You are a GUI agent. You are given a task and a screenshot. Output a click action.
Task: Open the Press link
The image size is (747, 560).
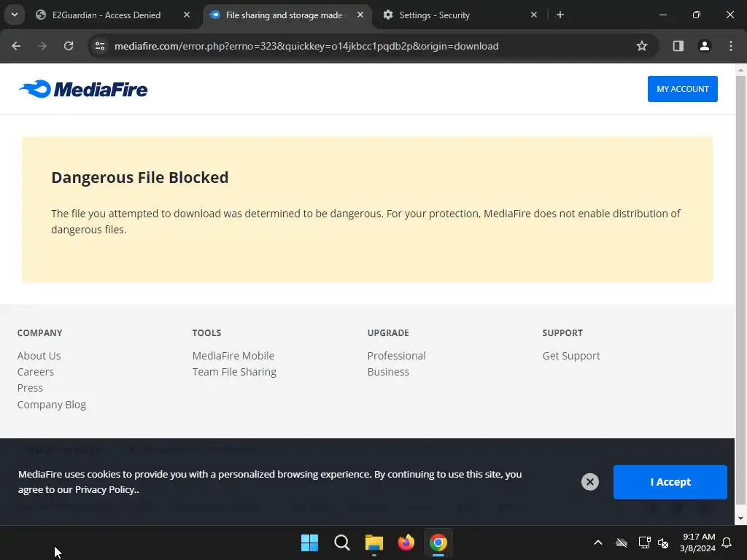(x=30, y=388)
